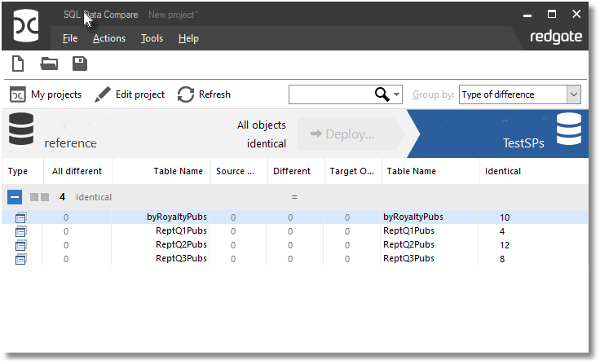Click inside the search input field
This screenshot has height=364, width=600.
(x=330, y=94)
